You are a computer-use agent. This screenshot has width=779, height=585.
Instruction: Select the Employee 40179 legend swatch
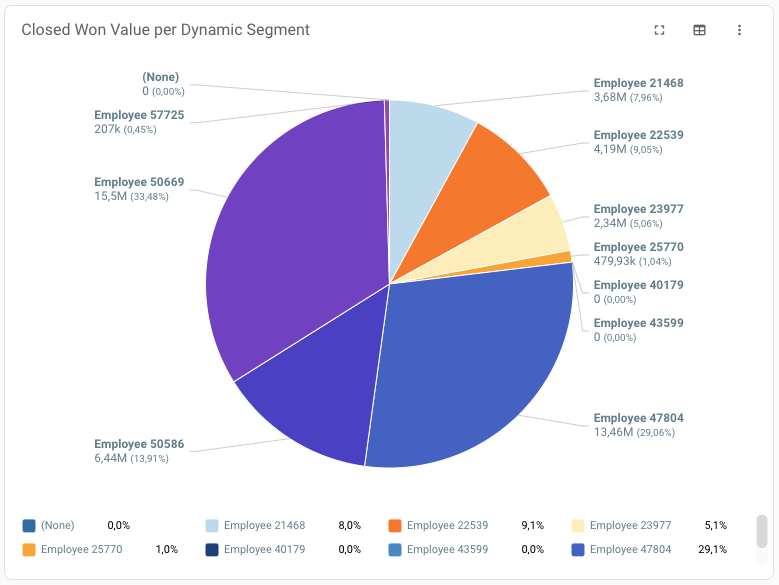click(212, 550)
